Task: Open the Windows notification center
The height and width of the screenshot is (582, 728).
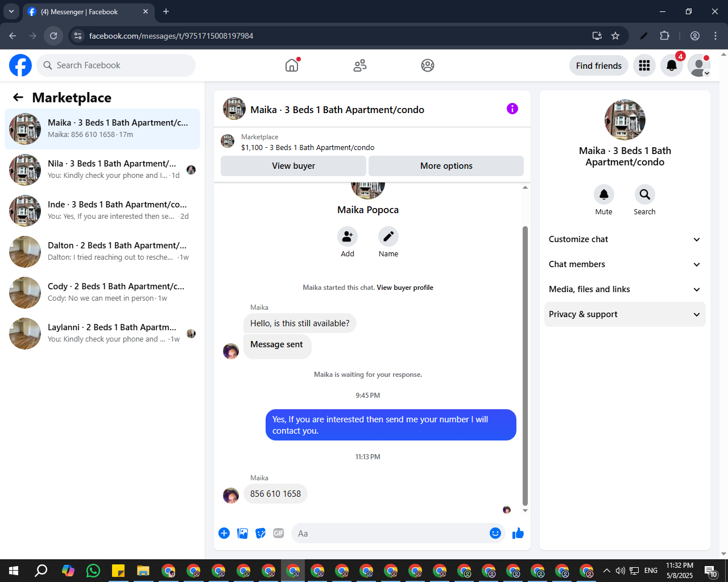Action: pos(711,571)
